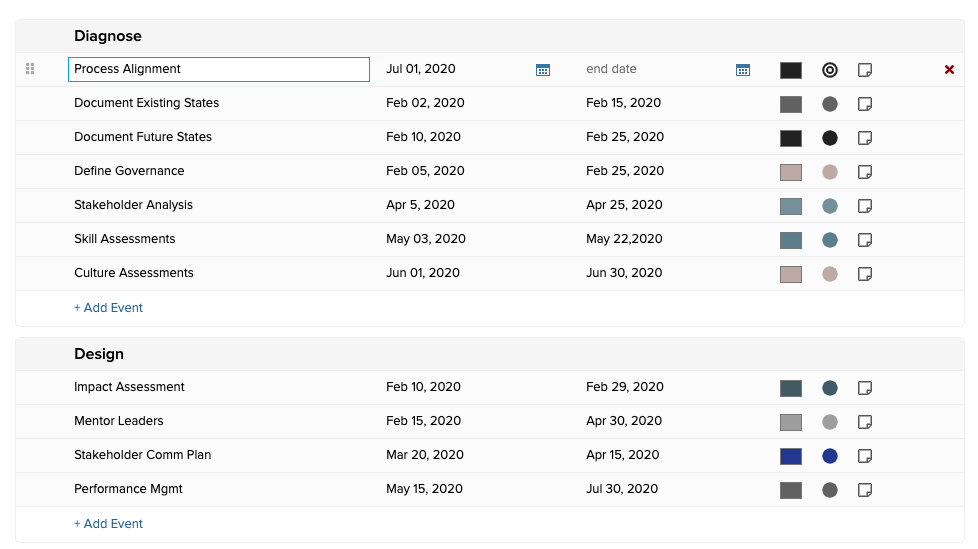The image size is (978, 549).
Task: Pick beige color swatch for Define Governance
Action: click(791, 172)
